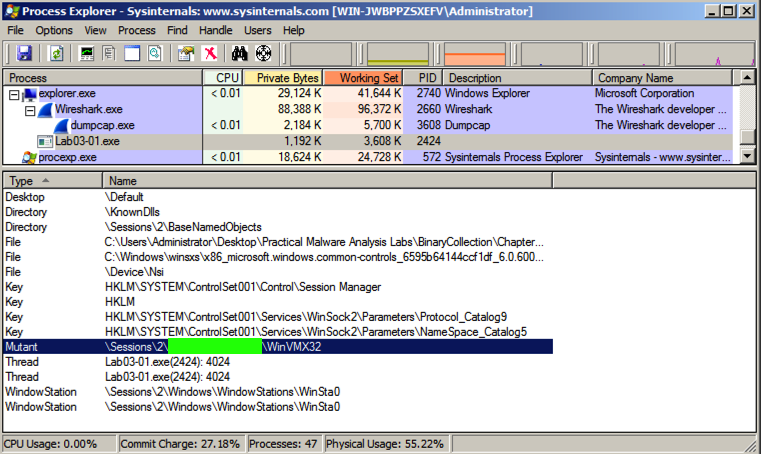761x454 pixels.
Task: Select the procexp.exe process row
Action: pyautogui.click(x=367, y=157)
